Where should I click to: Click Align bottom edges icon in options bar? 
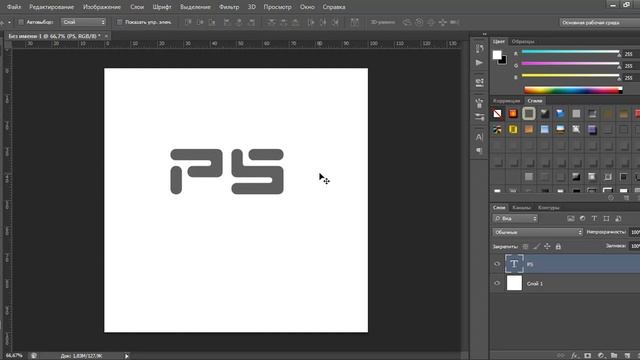pos(212,22)
